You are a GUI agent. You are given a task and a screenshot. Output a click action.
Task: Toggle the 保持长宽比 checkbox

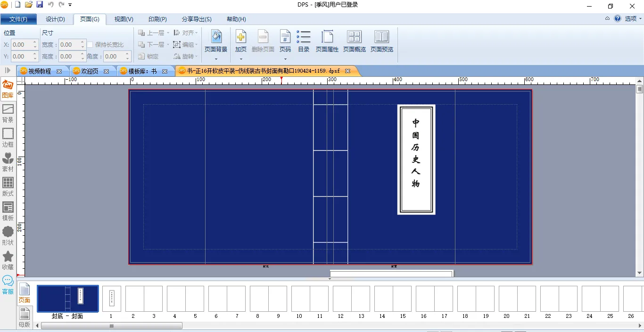tap(90, 45)
